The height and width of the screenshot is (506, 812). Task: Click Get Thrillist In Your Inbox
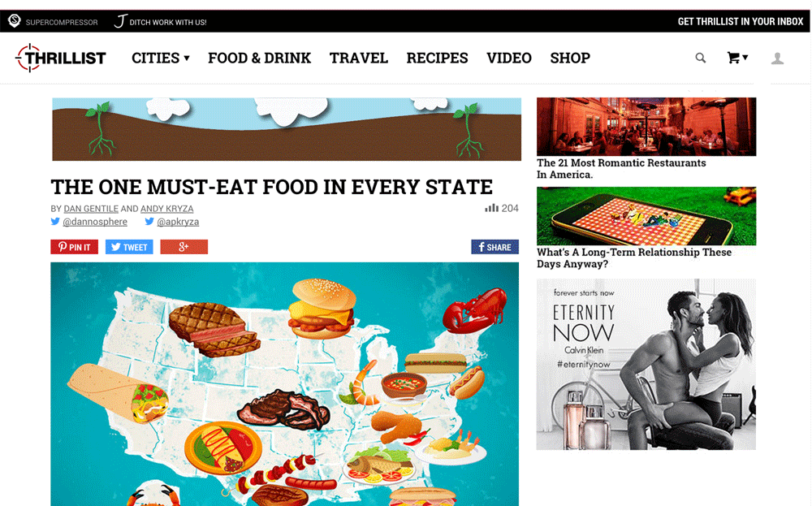pos(741,22)
